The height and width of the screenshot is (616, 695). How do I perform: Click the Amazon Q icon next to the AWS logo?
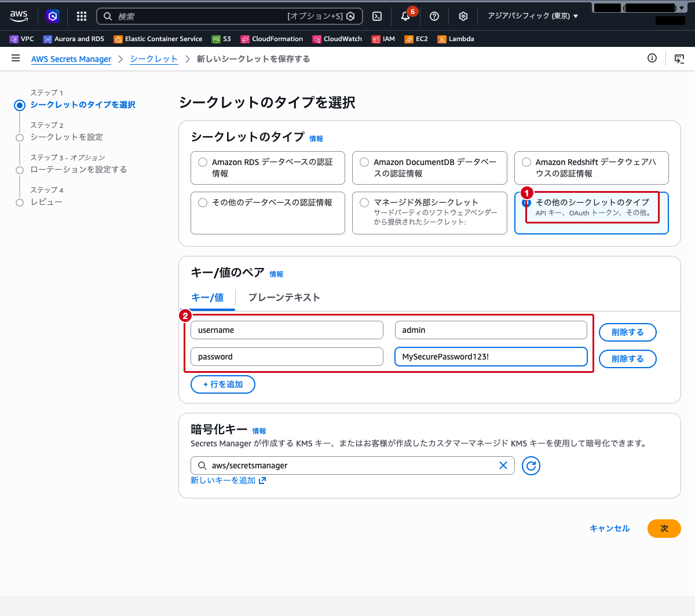[53, 16]
